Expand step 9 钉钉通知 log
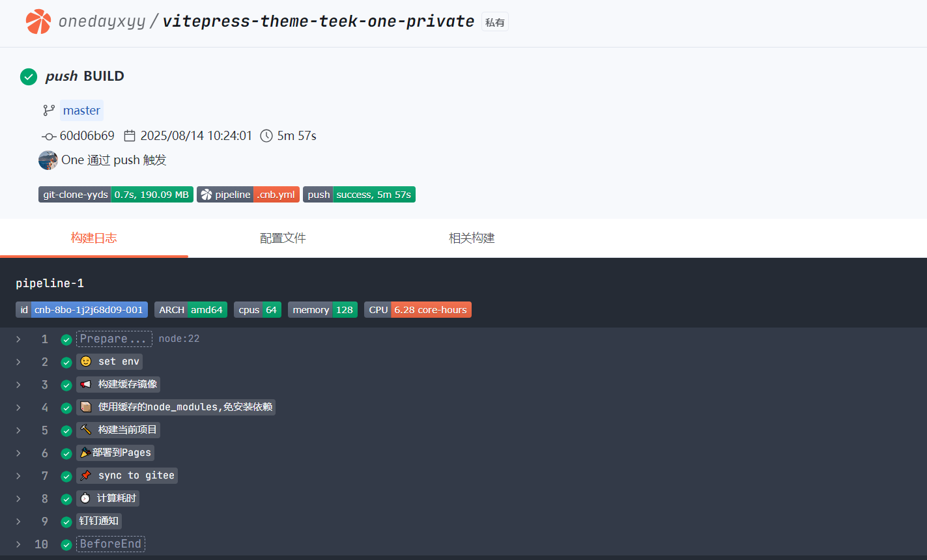 pos(18,522)
